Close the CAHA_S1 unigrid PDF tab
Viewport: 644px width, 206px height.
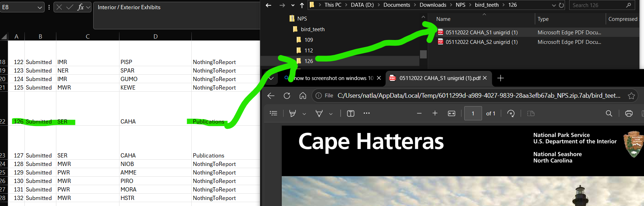[485, 78]
